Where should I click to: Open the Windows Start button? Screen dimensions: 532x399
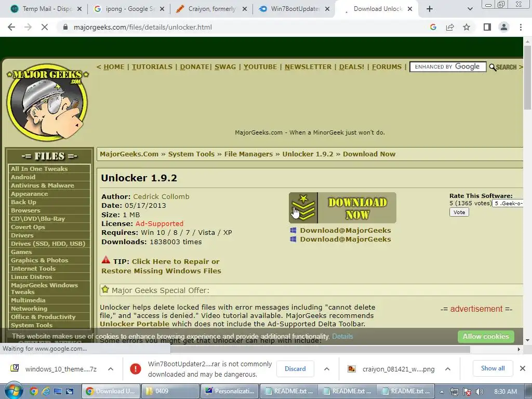click(x=13, y=391)
